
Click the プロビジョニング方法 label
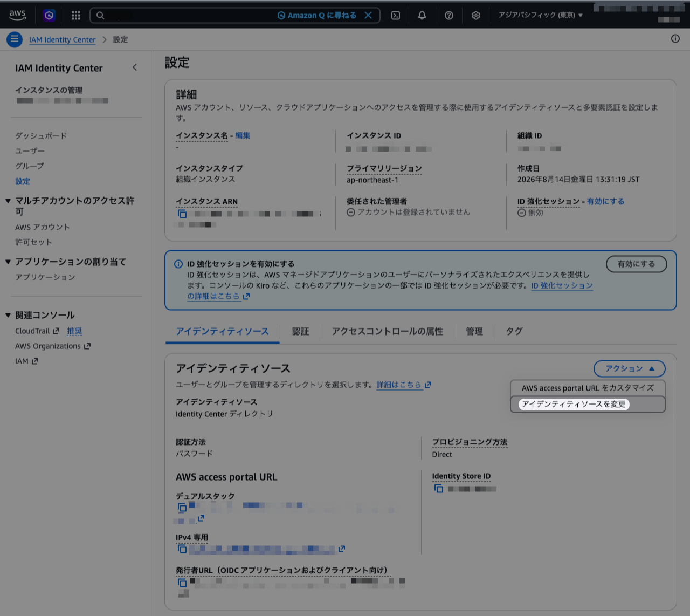point(470,442)
